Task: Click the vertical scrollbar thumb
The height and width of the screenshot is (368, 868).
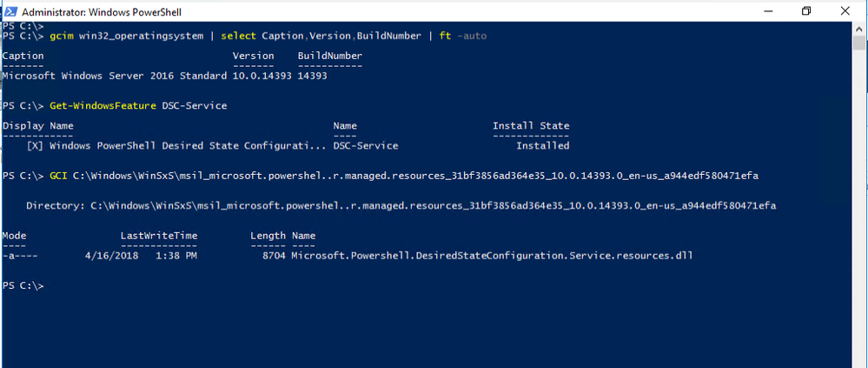Action: point(858,43)
